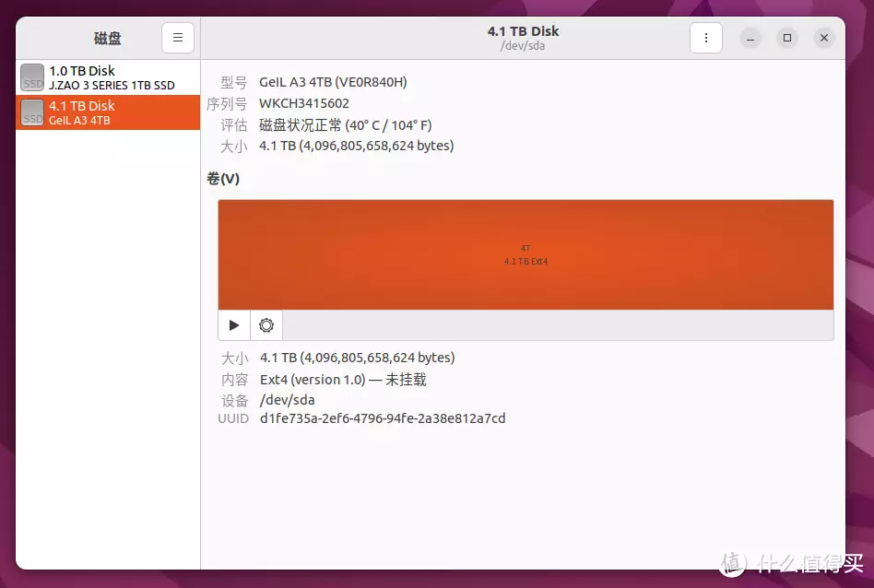
Task: Click the drive size 4.1 TB bytes value
Action: (x=356, y=146)
